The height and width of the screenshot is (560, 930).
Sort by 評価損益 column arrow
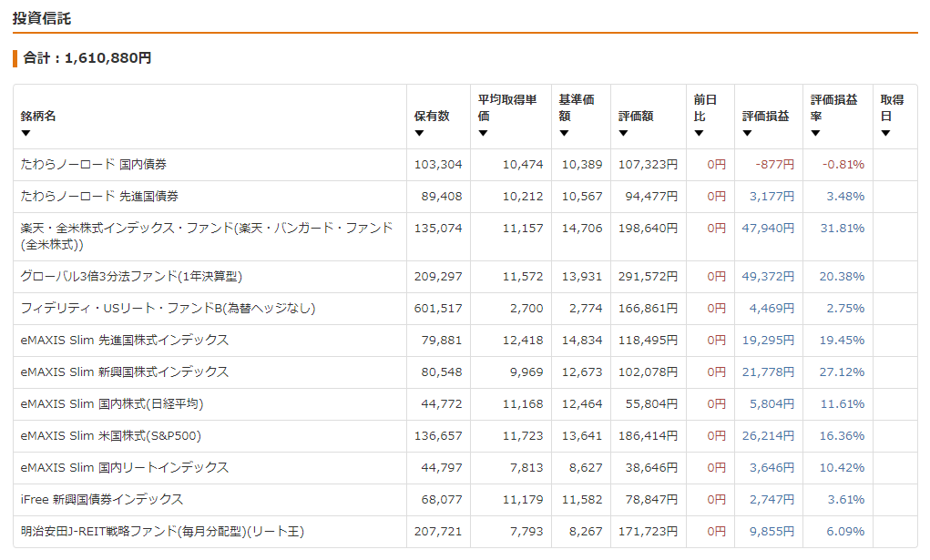(x=747, y=134)
